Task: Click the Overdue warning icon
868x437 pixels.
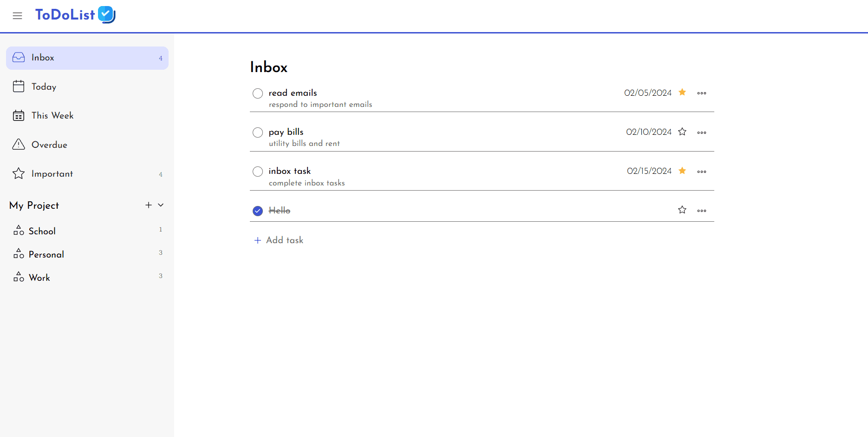Action: click(x=18, y=144)
